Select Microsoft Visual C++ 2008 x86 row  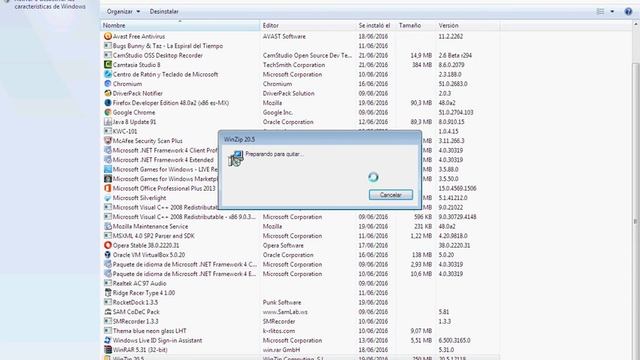tap(300, 217)
